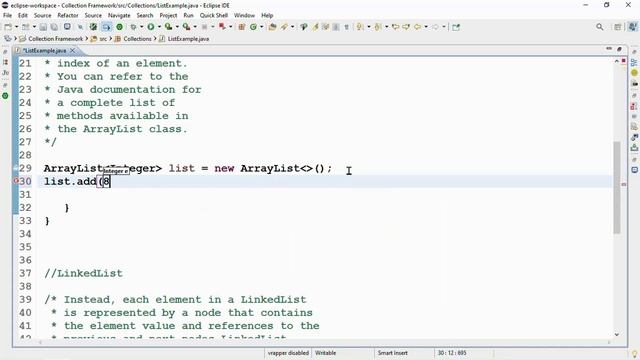Screen dimensions: 640x360
Task: Click the Back navigation arrow icon
Action: click(x=417, y=27)
